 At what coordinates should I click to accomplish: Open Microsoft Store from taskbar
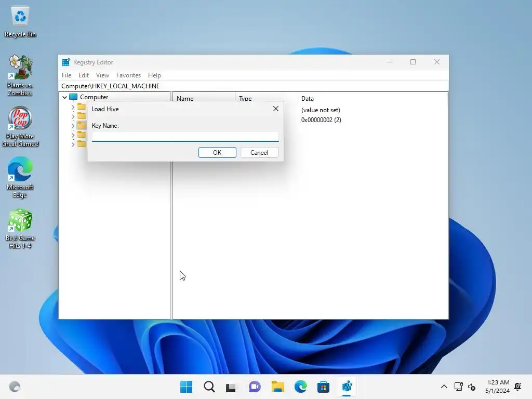(x=323, y=387)
